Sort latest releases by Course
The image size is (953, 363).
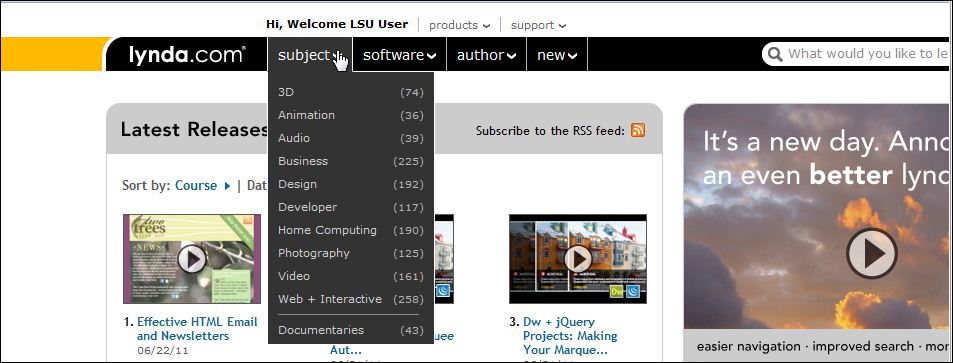(202, 185)
